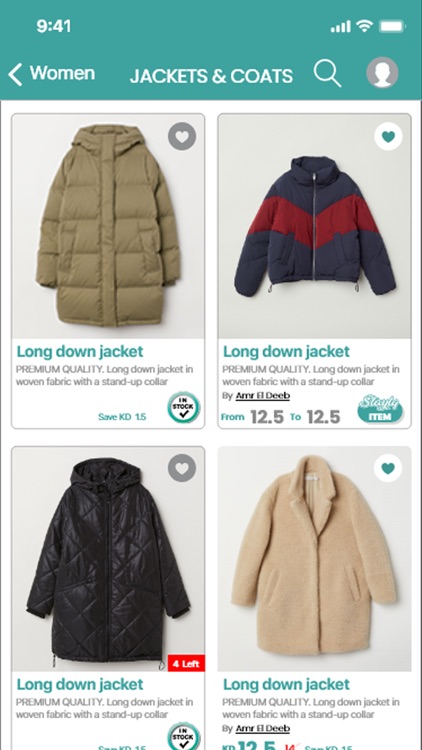Tap the back chevron beside Women
This screenshot has width=422, height=750.
click(15, 75)
